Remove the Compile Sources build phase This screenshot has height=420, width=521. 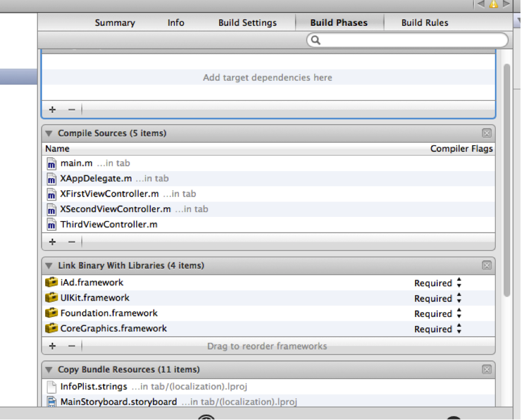pyautogui.click(x=487, y=133)
